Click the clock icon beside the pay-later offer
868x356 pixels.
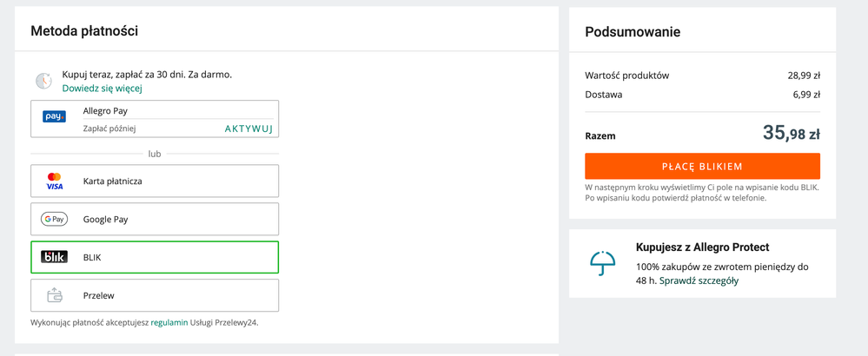(43, 81)
